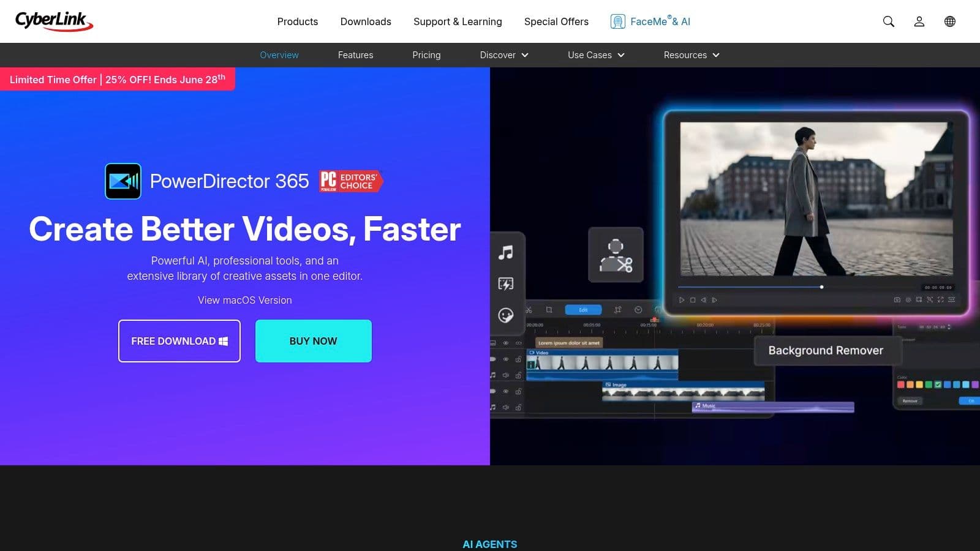Go to the CyberLink logo home link
Screen dimensions: 980x551
pyautogui.click(x=54, y=21)
